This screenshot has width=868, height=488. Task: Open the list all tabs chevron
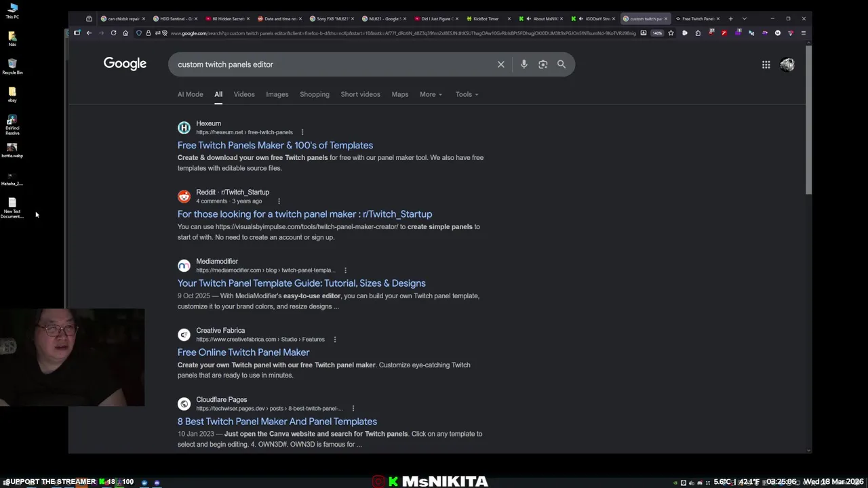(744, 18)
